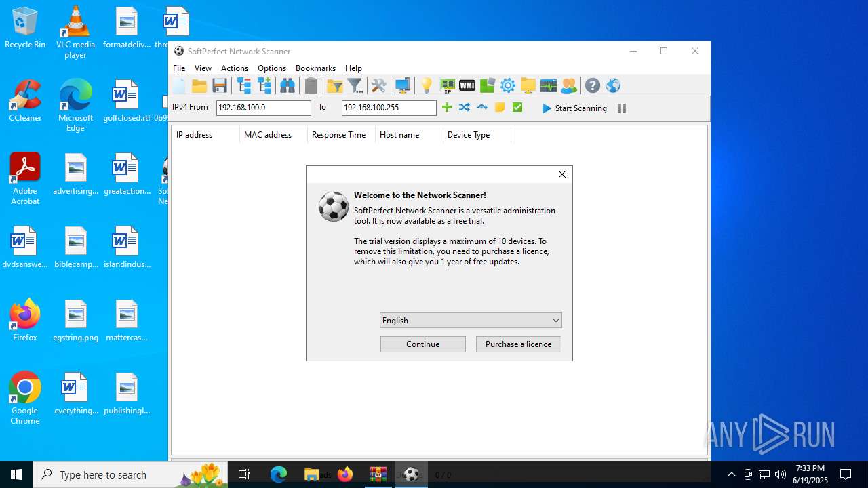Screen dimensions: 868x488
Task: Click the green squares toolbar icon
Action: (x=488, y=85)
